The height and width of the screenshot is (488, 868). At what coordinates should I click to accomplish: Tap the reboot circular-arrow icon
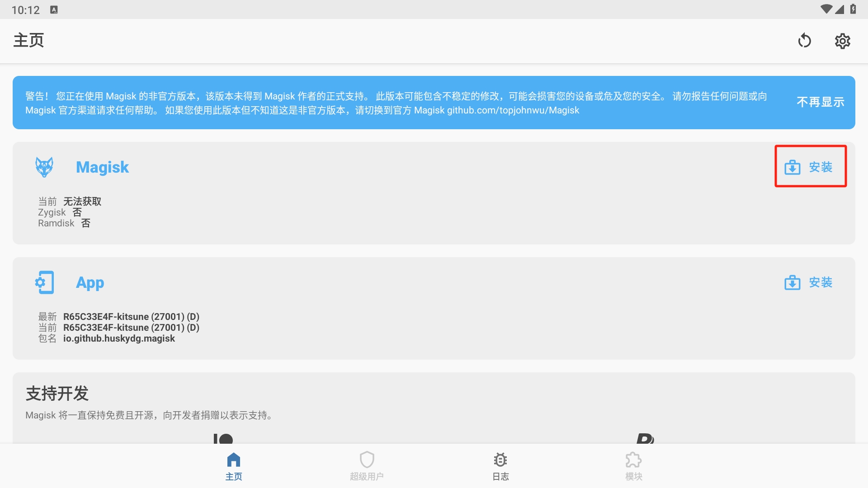coord(804,41)
